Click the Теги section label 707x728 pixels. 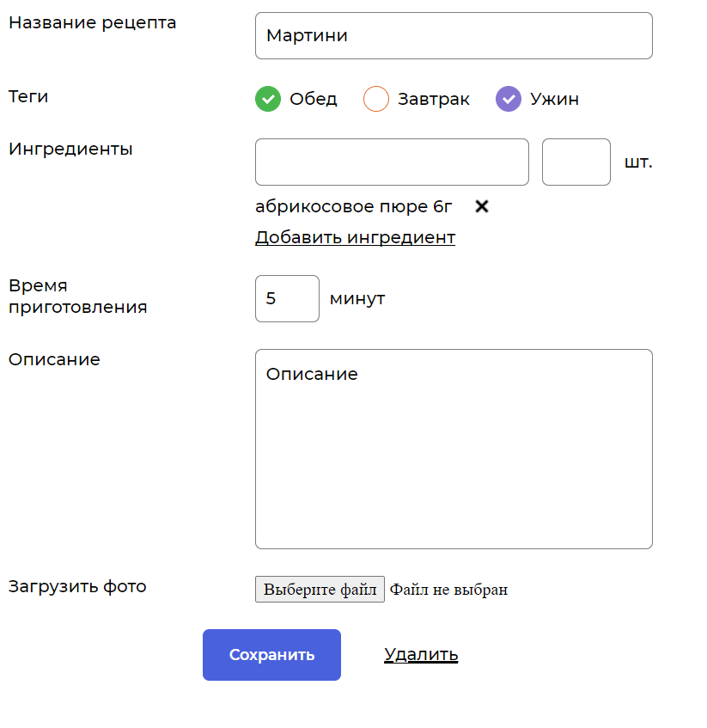28,96
